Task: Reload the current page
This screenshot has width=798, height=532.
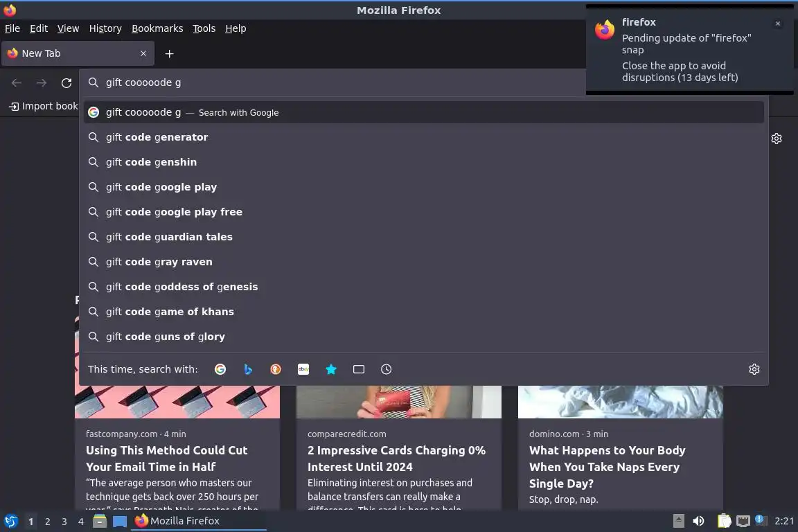Action: 66,82
